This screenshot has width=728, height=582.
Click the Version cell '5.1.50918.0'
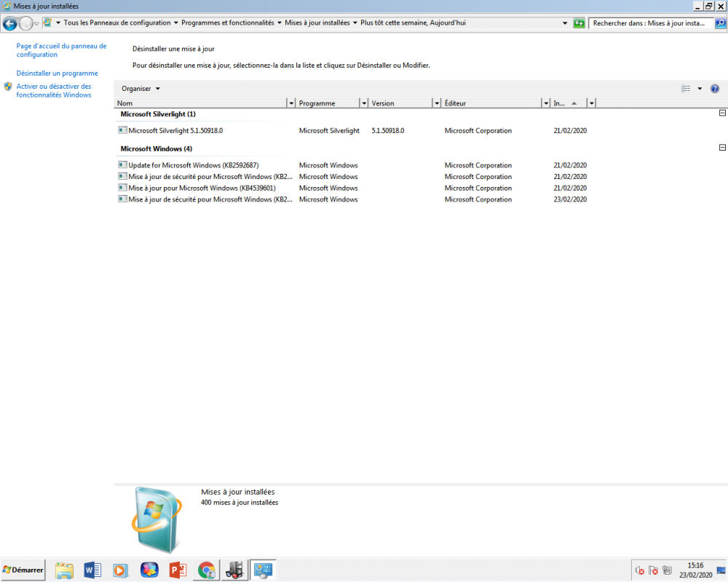[388, 131]
